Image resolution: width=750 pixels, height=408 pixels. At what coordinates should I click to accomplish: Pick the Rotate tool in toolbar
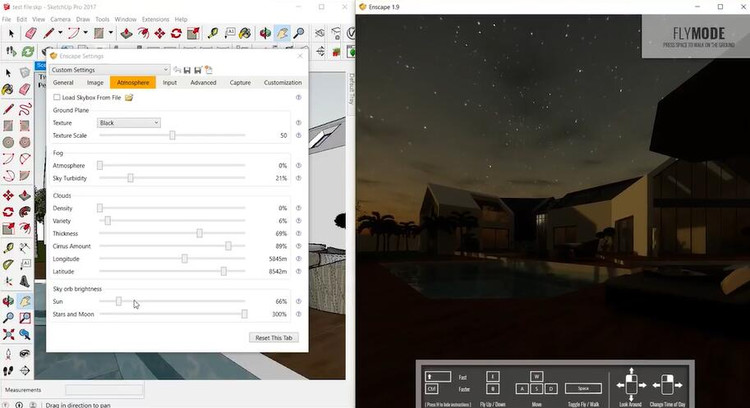[x=176, y=33]
